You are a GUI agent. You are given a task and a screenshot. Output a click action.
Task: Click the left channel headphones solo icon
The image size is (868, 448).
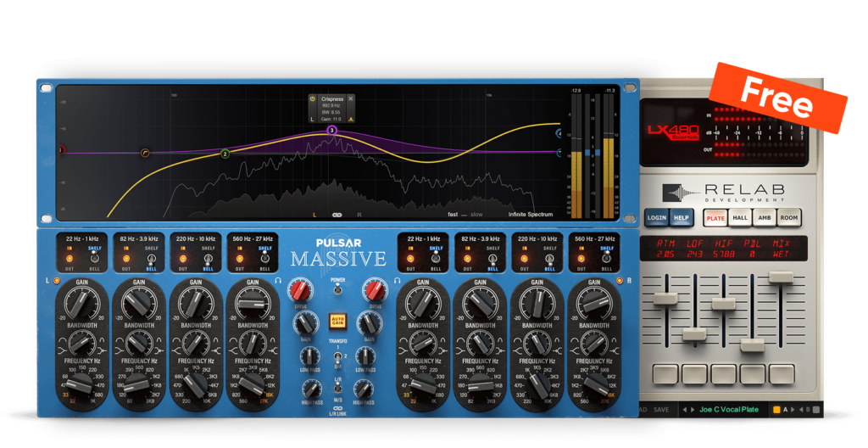tap(278, 281)
